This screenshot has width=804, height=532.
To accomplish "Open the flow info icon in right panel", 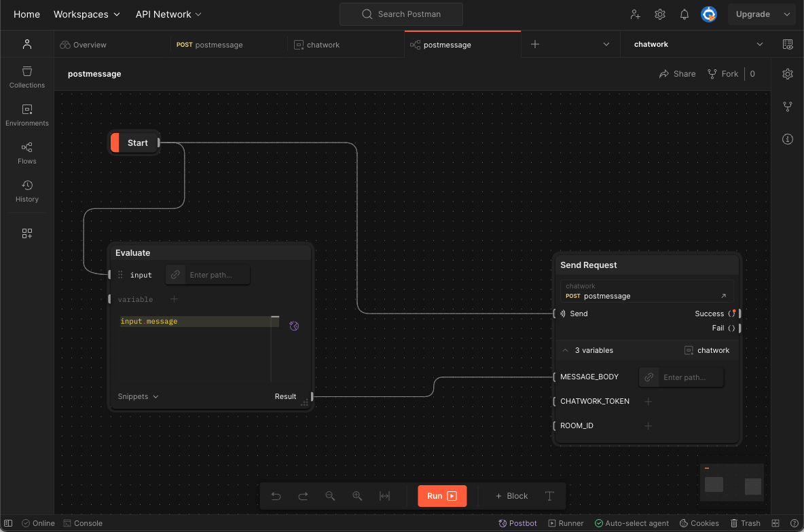I will 788,139.
